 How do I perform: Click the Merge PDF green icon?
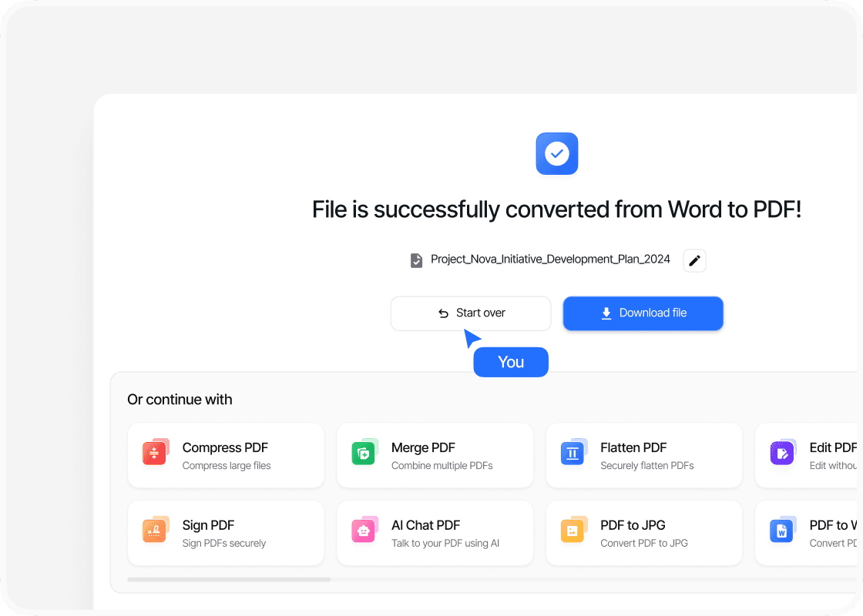pos(364,453)
